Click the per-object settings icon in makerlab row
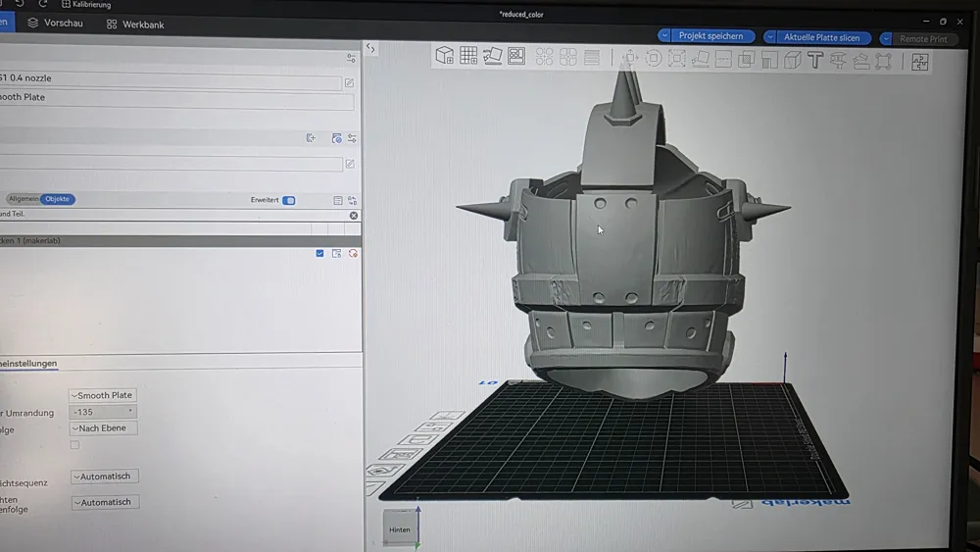980x552 pixels. (x=337, y=253)
